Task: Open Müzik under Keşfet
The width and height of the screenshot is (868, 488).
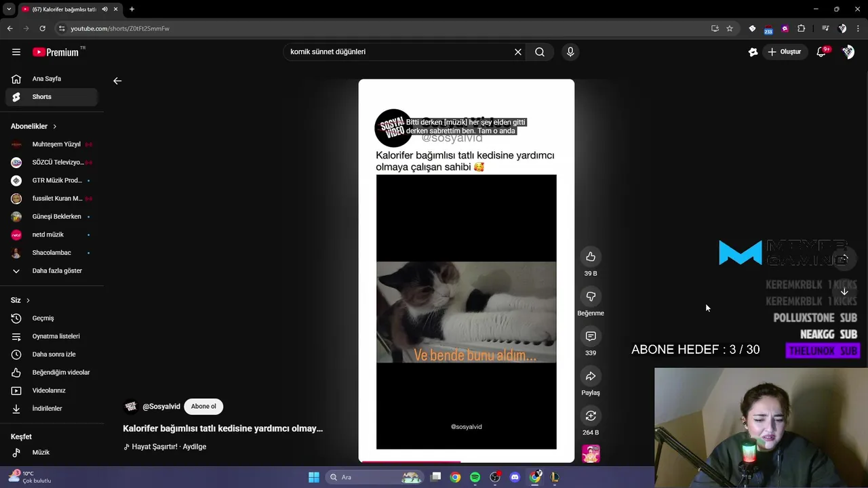Action: [52, 452]
